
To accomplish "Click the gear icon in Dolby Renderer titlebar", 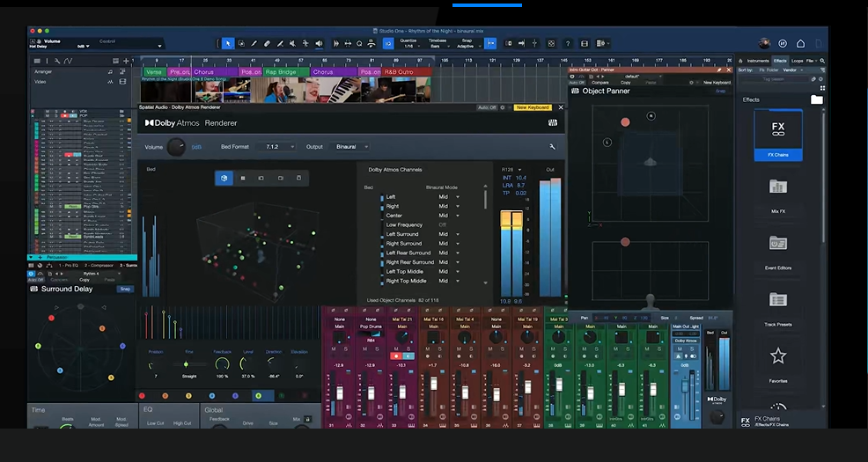I will (x=503, y=107).
